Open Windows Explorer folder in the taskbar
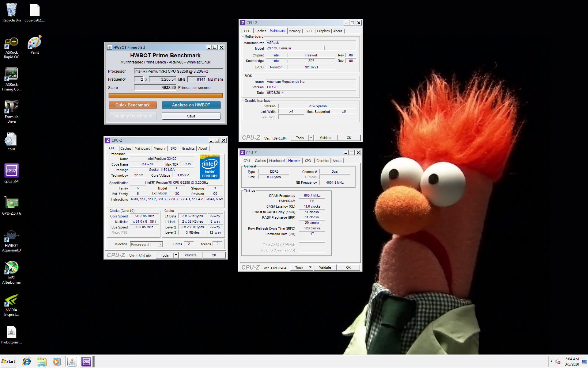 pos(41,362)
